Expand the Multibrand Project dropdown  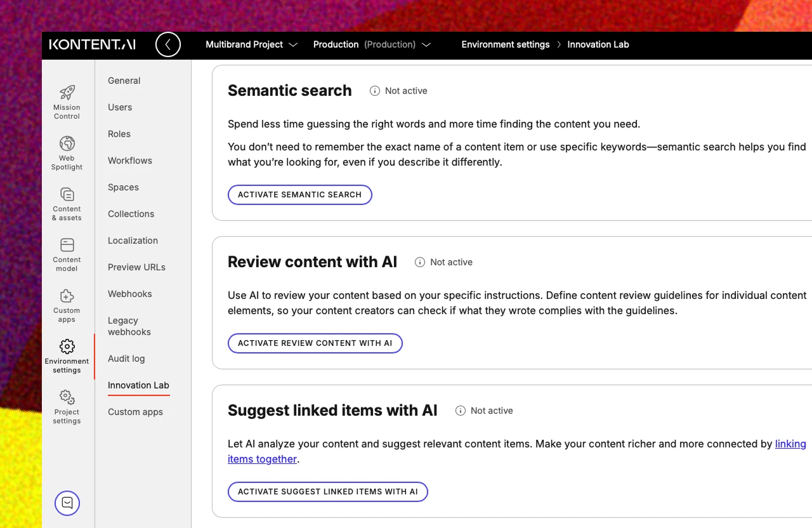(x=251, y=44)
